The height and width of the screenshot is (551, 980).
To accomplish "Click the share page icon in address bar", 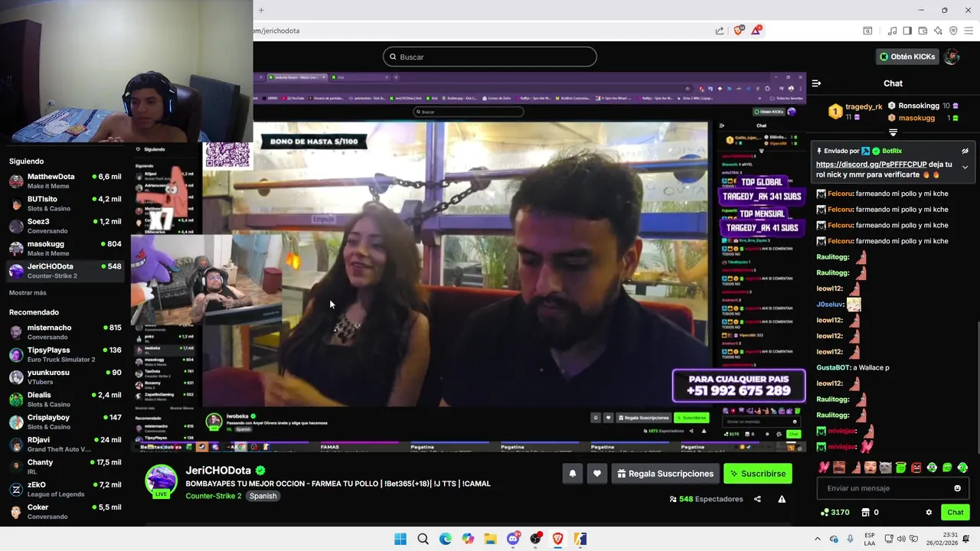I will 720,31.
